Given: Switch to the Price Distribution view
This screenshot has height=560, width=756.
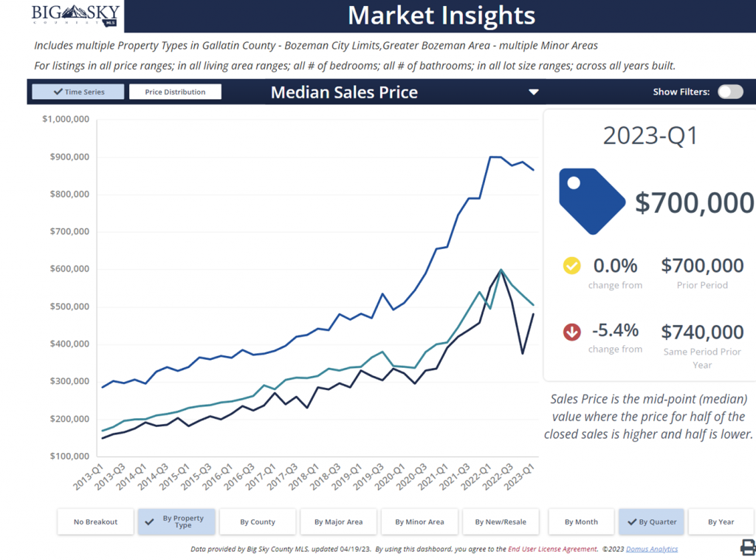Looking at the screenshot, I should pos(175,92).
